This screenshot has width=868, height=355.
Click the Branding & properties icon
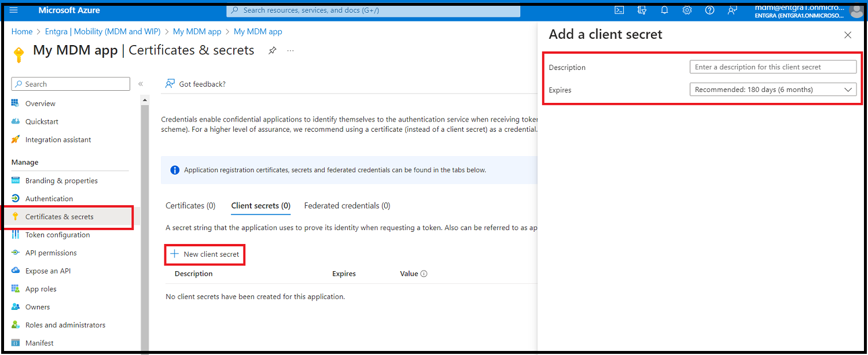(16, 180)
